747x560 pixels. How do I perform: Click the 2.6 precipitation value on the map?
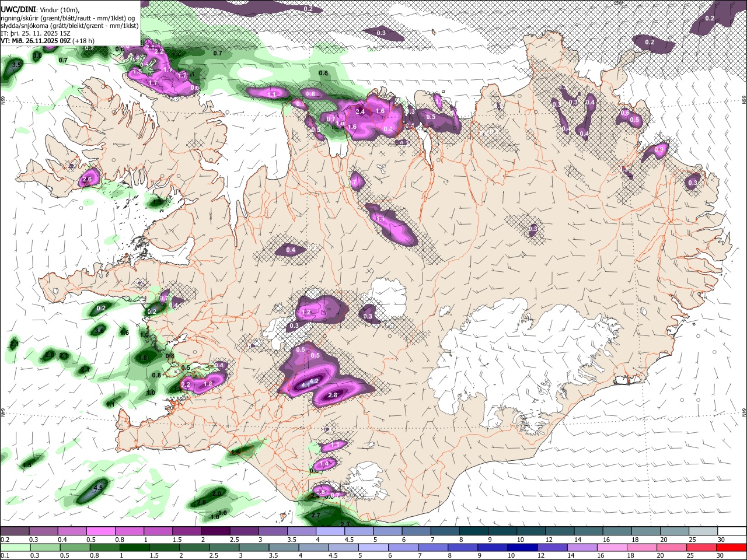[88, 179]
